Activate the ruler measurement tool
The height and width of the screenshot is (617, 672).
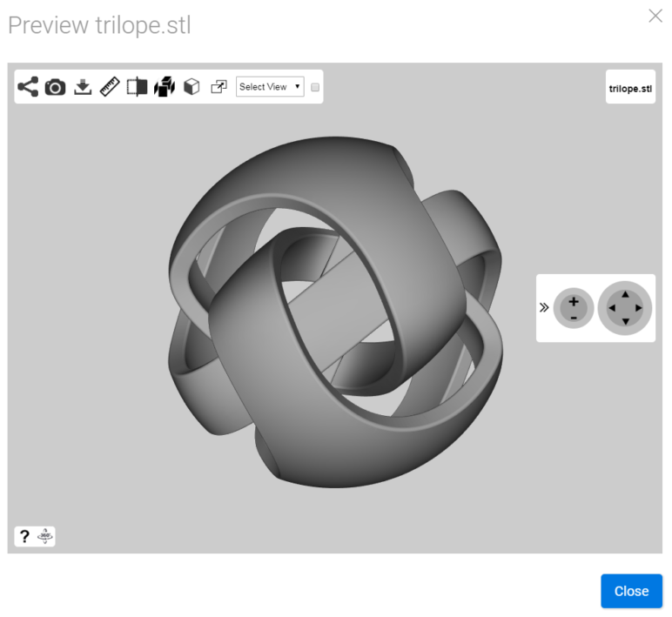pyautogui.click(x=110, y=87)
